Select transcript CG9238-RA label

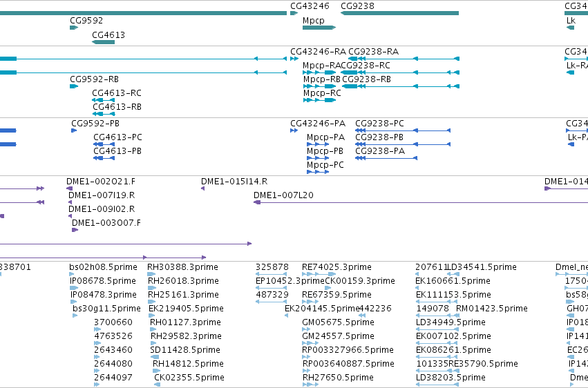click(374, 52)
